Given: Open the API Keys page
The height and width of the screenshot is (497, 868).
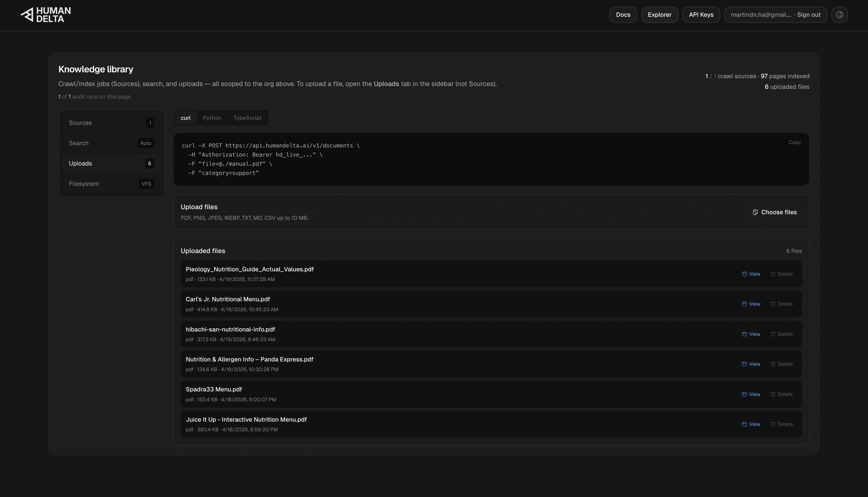Looking at the screenshot, I should (x=701, y=15).
